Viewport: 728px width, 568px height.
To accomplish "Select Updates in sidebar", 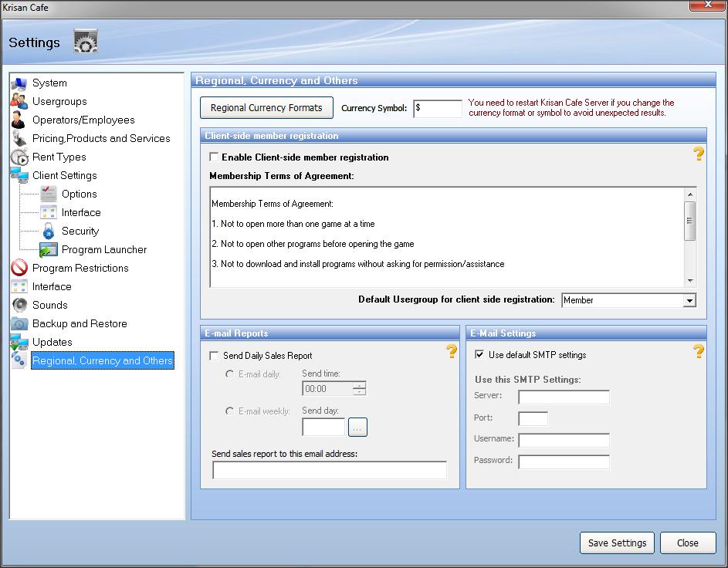I will click(x=52, y=343).
